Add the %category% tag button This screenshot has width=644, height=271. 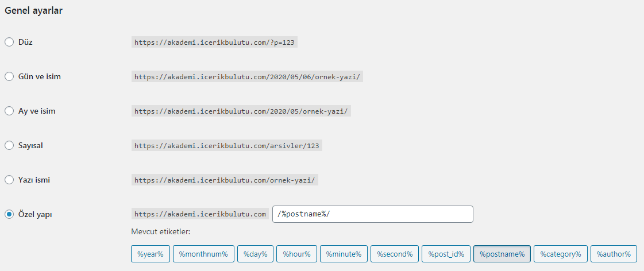[560, 254]
